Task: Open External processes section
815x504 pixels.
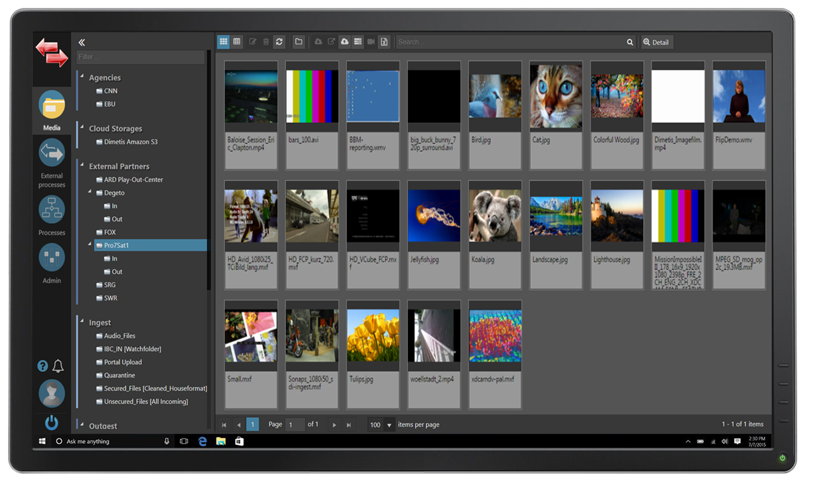Action: pyautogui.click(x=52, y=164)
